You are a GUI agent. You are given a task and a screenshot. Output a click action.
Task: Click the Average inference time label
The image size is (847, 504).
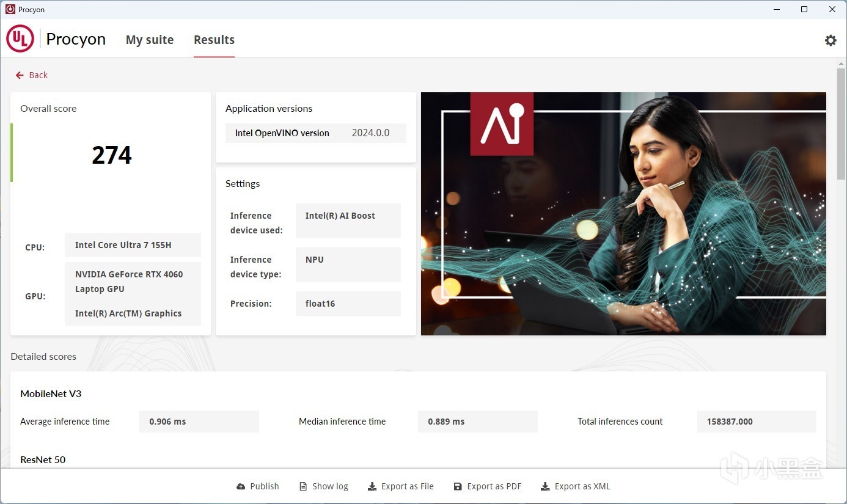[65, 422]
